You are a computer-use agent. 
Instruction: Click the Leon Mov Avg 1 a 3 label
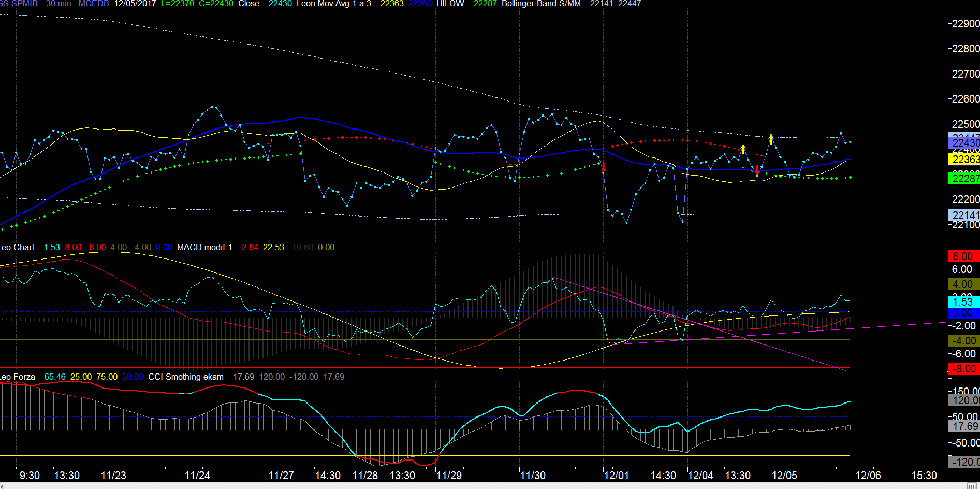334,4
